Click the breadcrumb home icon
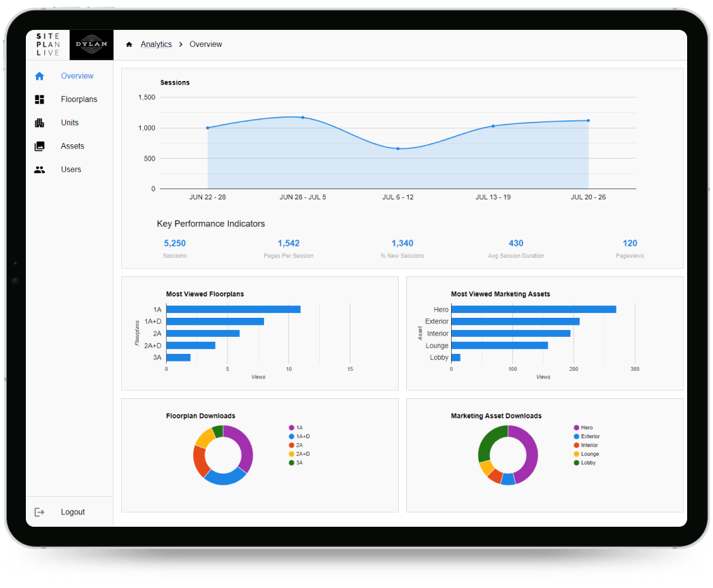The image size is (713, 588). 129,44
